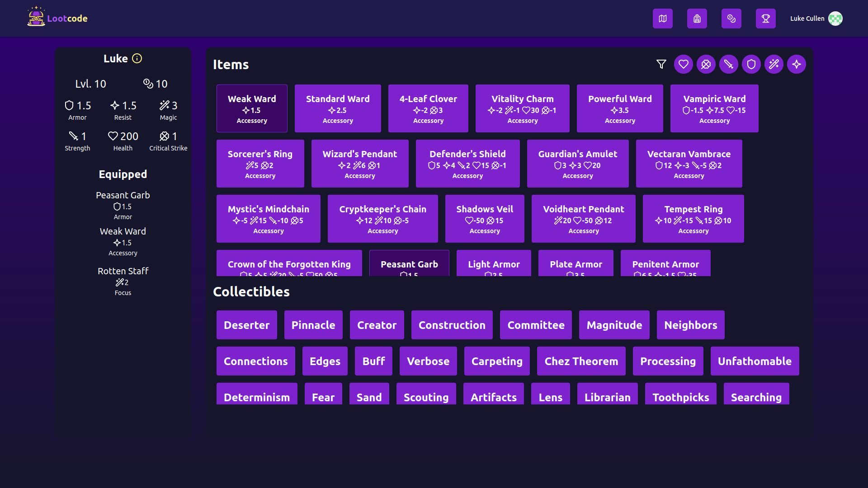Select the Voidheart Pendant item
The width and height of the screenshot is (868, 488).
[584, 219]
